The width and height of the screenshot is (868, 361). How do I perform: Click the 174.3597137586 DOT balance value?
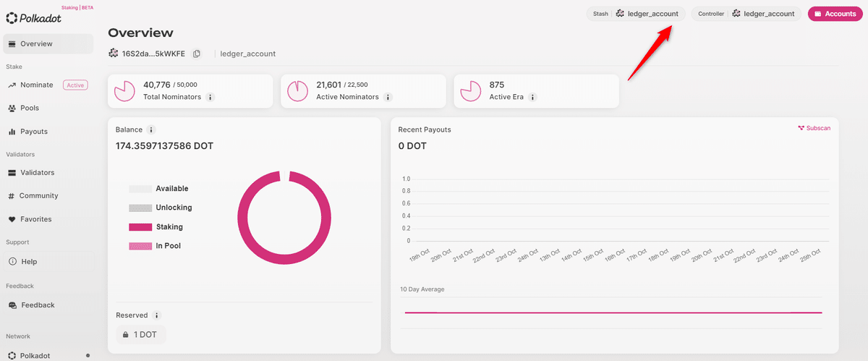click(165, 146)
